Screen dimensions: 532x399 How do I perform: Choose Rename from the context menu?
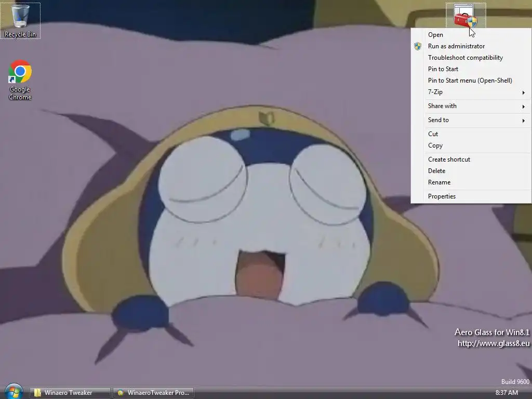(471, 182)
